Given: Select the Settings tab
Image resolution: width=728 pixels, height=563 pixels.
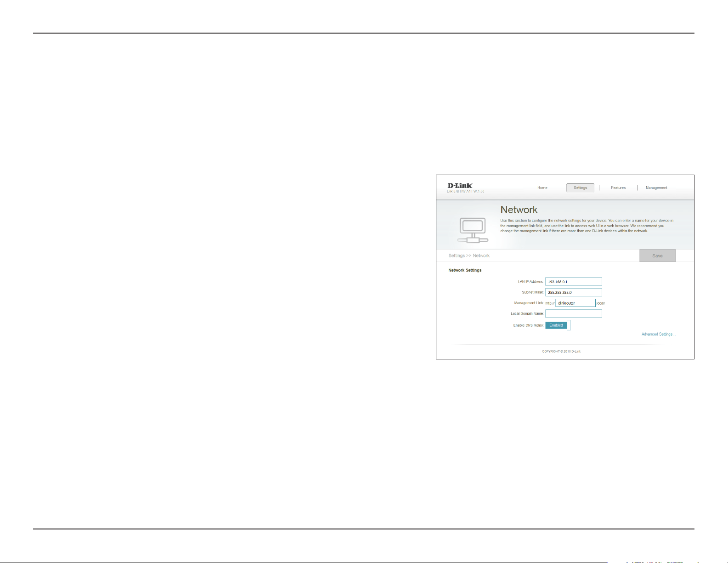Looking at the screenshot, I should click(580, 188).
